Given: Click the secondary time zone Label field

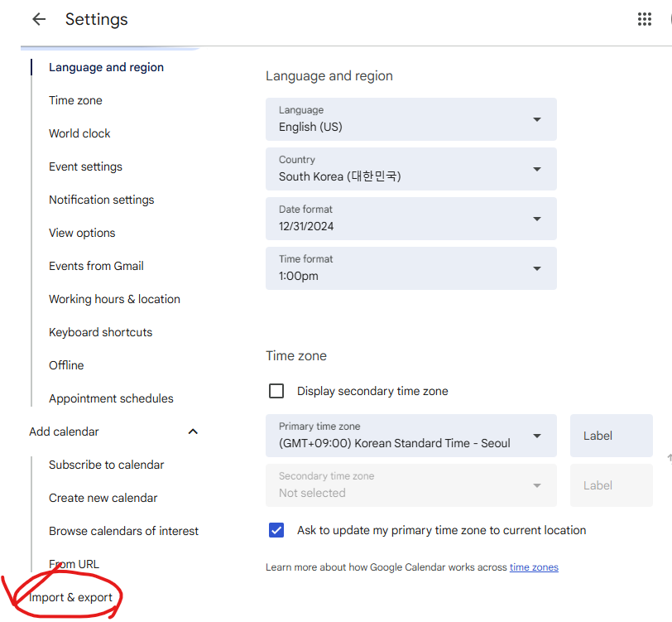Looking at the screenshot, I should 611,485.
